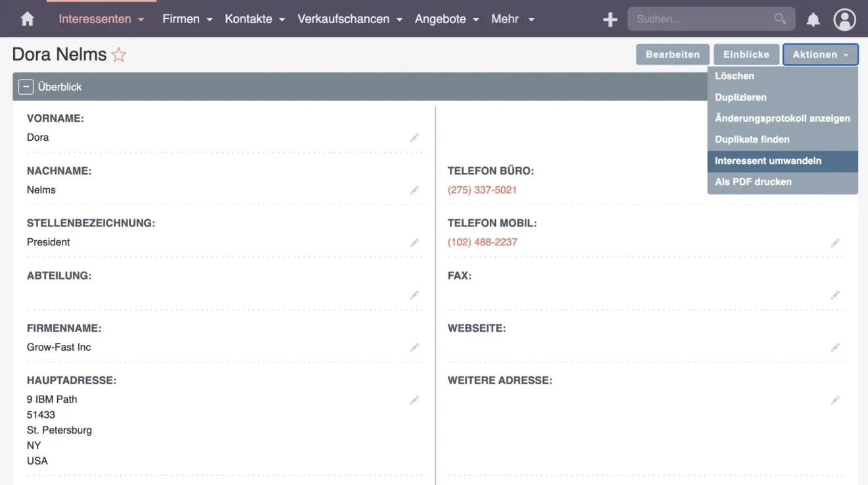The height and width of the screenshot is (485, 868).
Task: Open the notifications bell icon
Action: pos(813,18)
